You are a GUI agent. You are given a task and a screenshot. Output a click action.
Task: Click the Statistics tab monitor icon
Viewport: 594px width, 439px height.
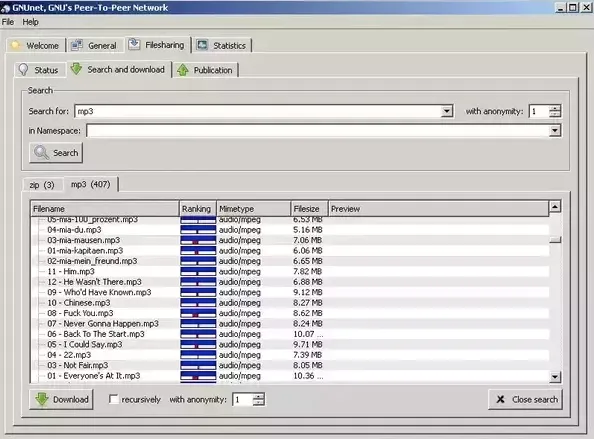point(202,45)
